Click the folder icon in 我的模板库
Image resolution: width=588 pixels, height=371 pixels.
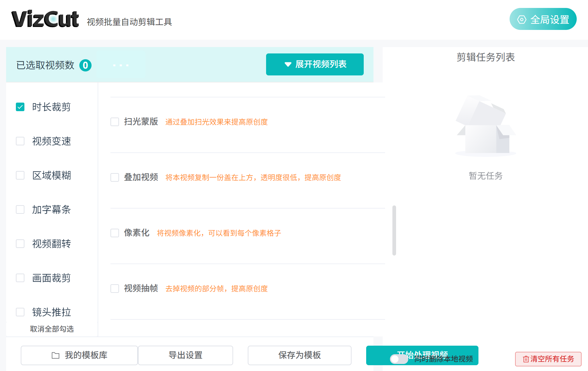click(x=56, y=355)
